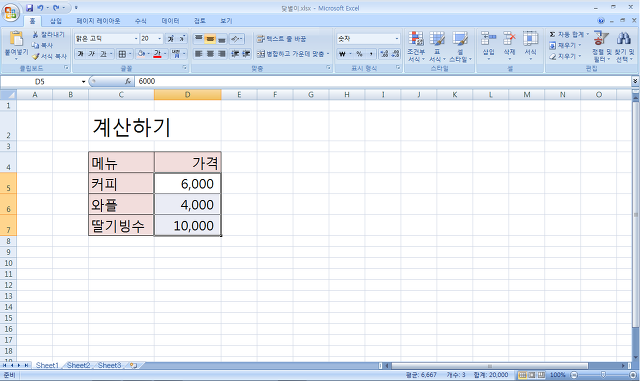Open font color dropdown arrow
Image resolution: width=640 pixels, height=381 pixels.
click(x=165, y=54)
